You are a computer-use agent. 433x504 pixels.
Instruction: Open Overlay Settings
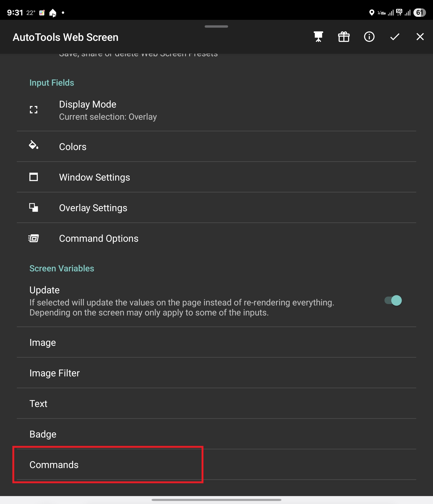point(216,208)
